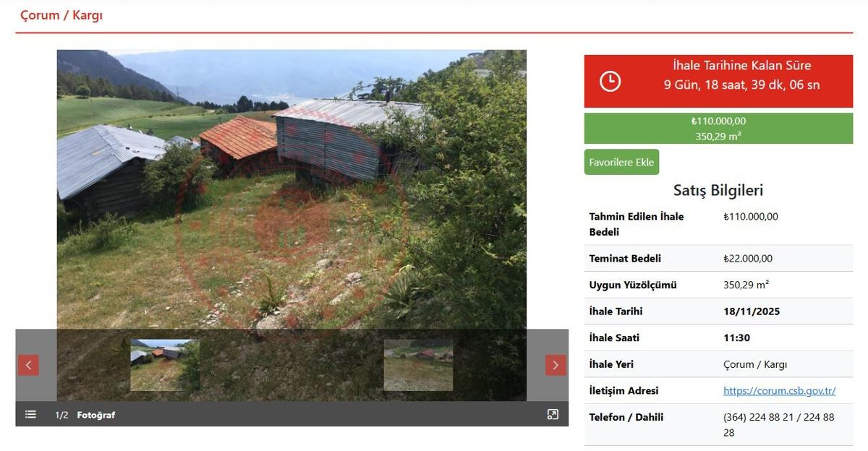Select the second photo thumbnail

pos(418,365)
